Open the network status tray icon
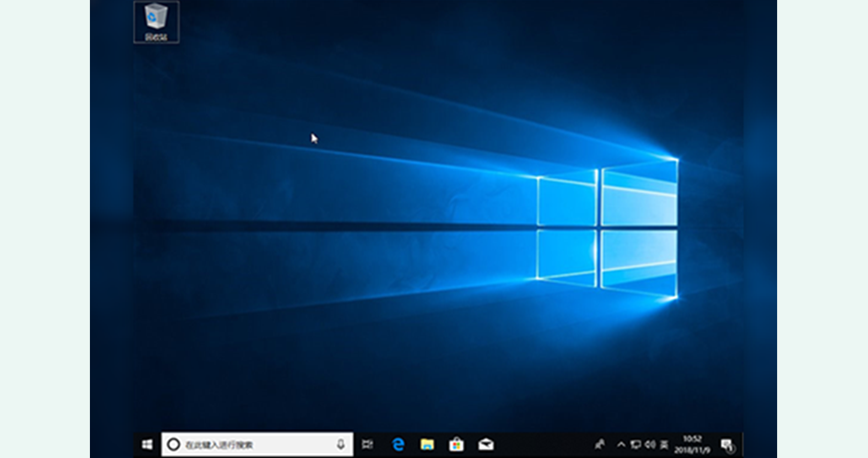The width and height of the screenshot is (868, 458). coord(636,445)
